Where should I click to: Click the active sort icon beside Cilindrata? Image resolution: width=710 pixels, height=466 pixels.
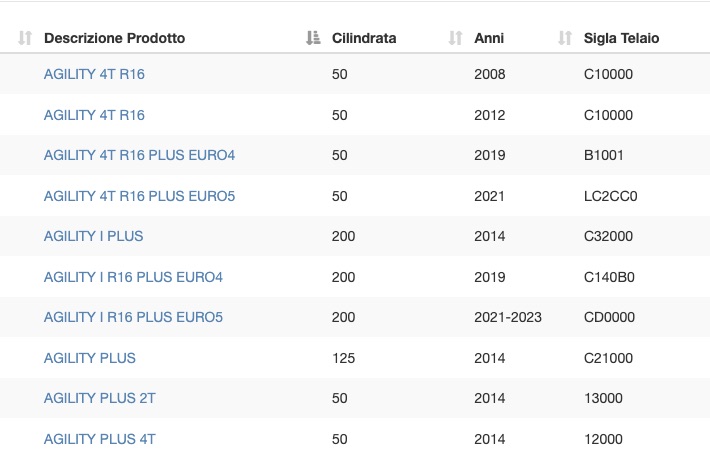tap(313, 38)
